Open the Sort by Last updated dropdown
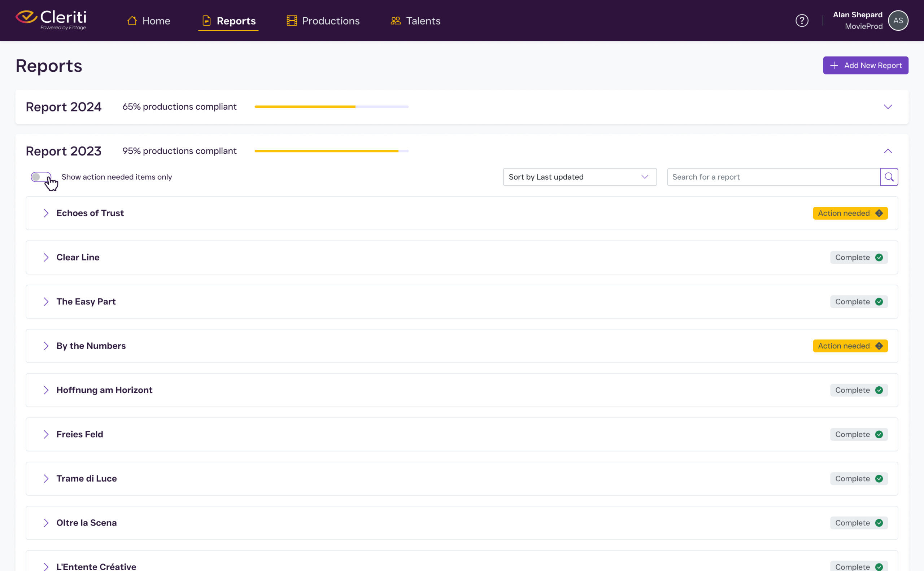Image resolution: width=924 pixels, height=571 pixels. 580,177
